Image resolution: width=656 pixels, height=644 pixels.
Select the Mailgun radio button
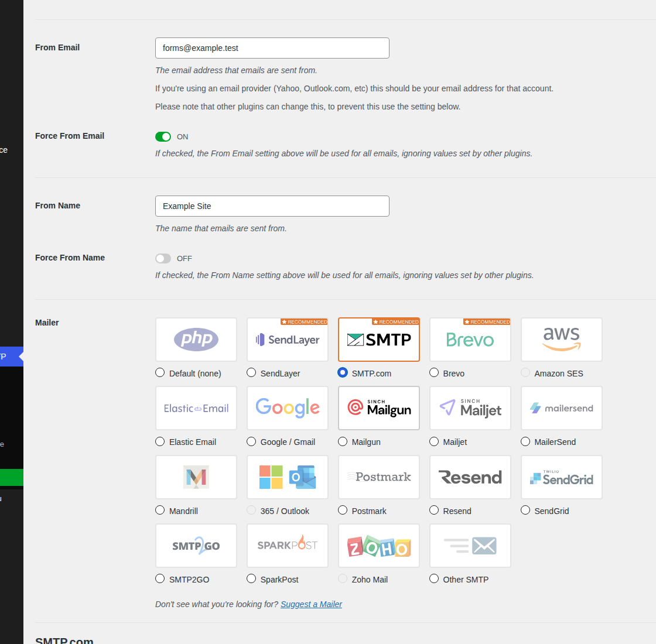tap(343, 441)
